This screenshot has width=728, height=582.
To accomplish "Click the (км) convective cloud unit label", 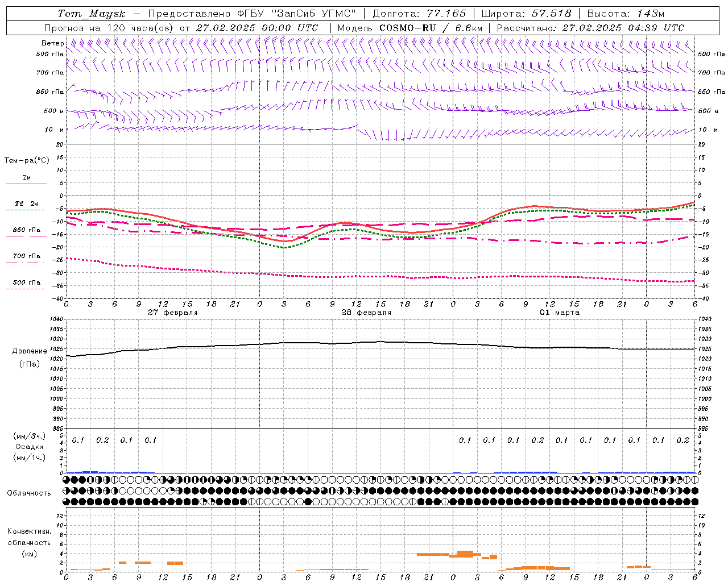I will 29,554.
